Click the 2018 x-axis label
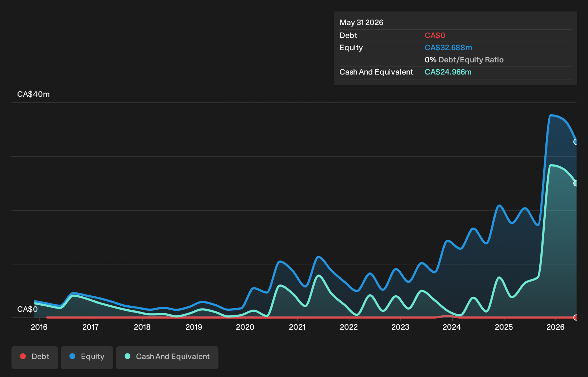The height and width of the screenshot is (377, 588). pyautogui.click(x=142, y=327)
